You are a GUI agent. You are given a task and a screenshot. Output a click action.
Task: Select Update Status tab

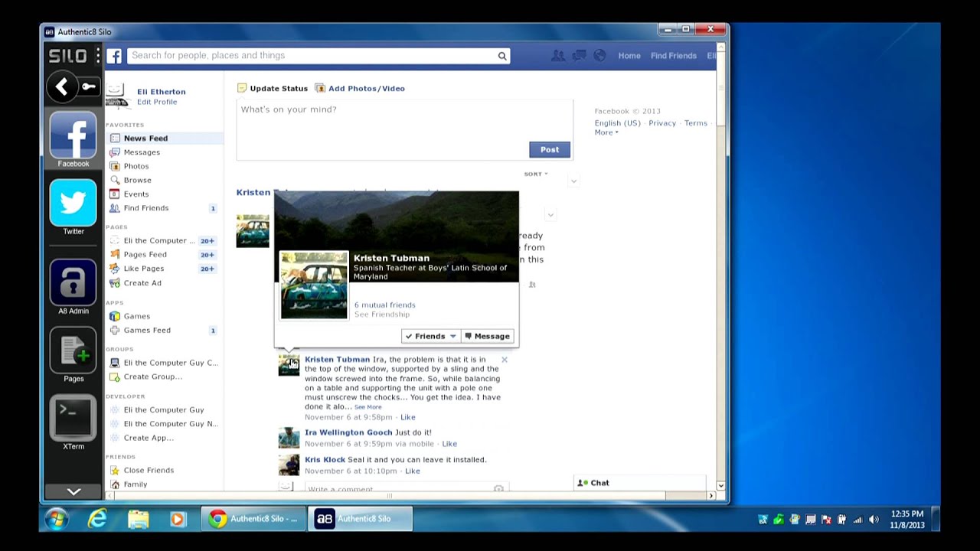(x=273, y=89)
